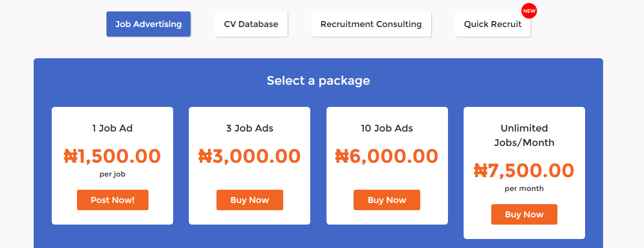Click the Unlimited Jobs/Month package title
Viewport: 644px width, 248px height.
(524, 135)
